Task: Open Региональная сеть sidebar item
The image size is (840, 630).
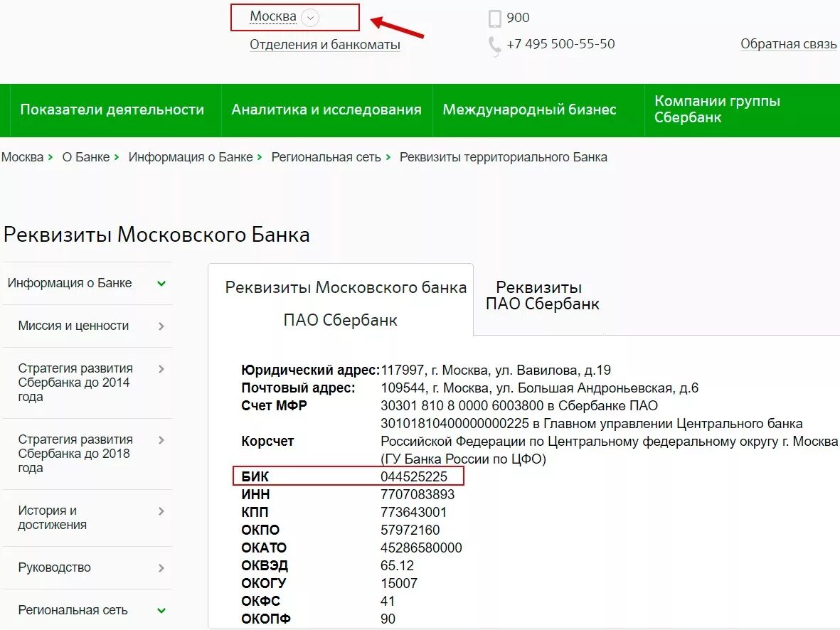Action: pyautogui.click(x=73, y=610)
